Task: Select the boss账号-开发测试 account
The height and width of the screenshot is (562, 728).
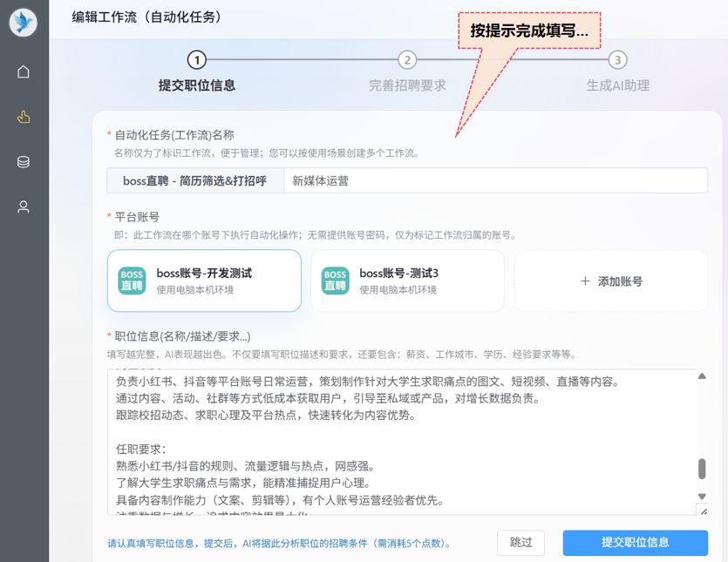Action: coord(204,281)
